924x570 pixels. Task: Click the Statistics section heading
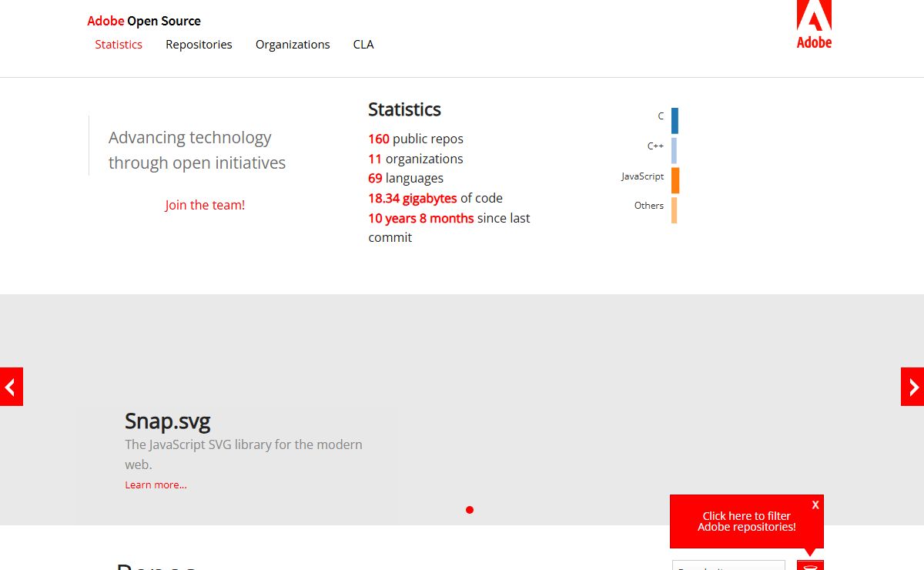(404, 109)
